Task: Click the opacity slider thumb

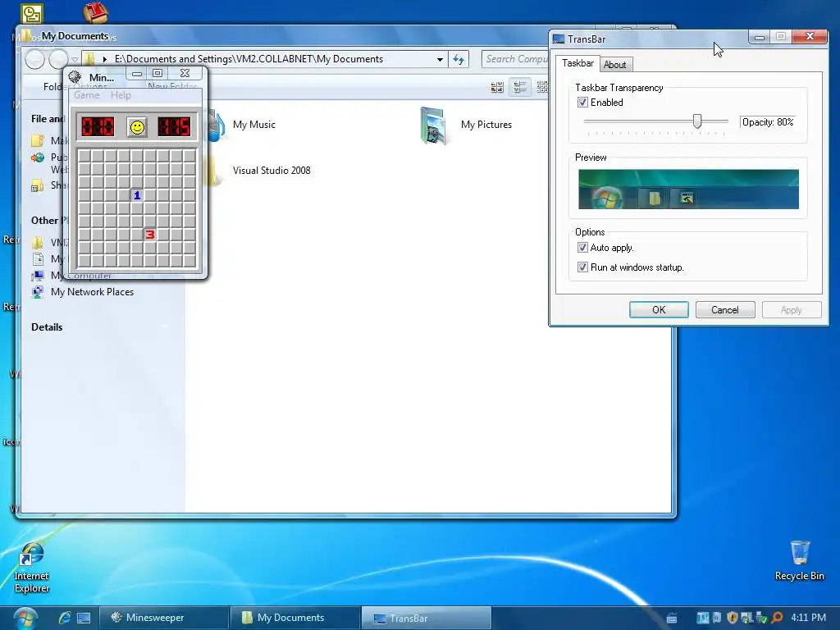Action: pyautogui.click(x=697, y=121)
